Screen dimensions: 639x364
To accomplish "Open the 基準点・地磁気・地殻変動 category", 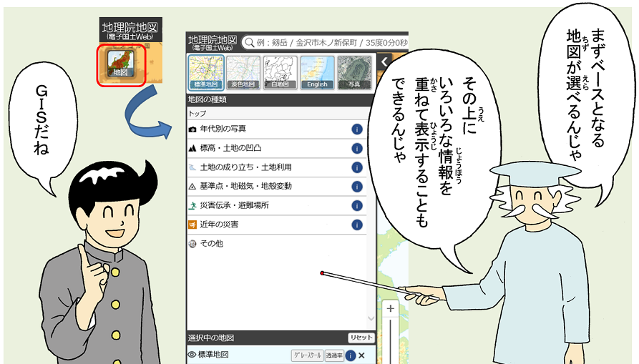I will tap(277, 187).
